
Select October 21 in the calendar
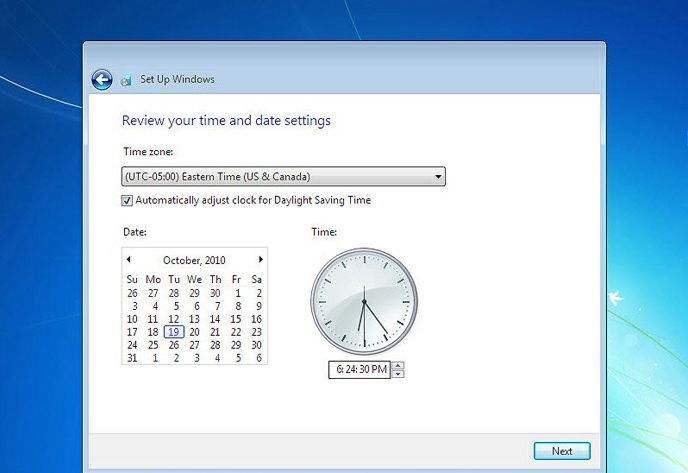coord(215,332)
